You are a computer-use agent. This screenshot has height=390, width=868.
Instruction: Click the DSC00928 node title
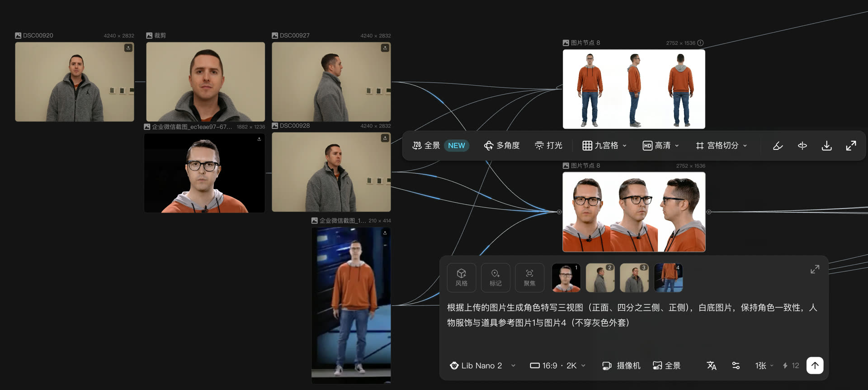pyautogui.click(x=295, y=126)
